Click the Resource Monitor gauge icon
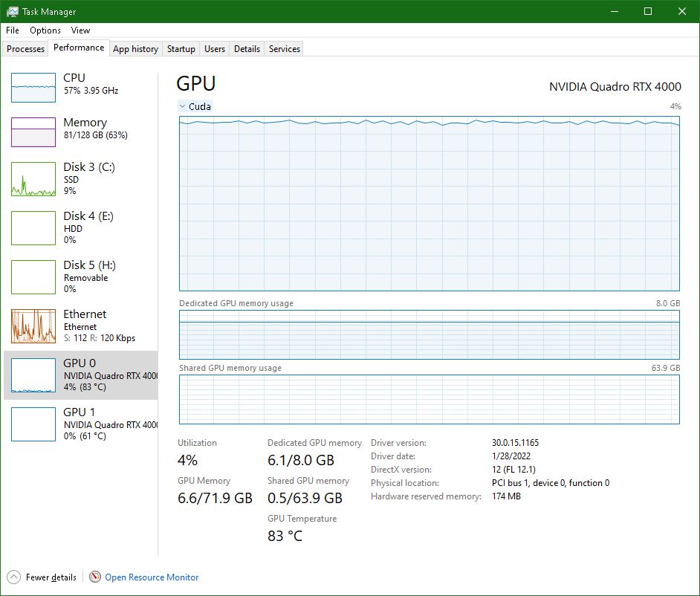Viewport: 700px width, 596px height. coord(94,577)
